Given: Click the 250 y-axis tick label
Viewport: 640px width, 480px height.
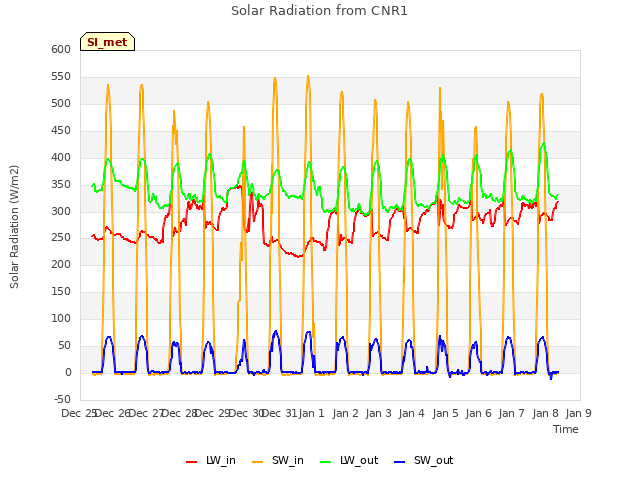Looking at the screenshot, I should [x=61, y=238].
